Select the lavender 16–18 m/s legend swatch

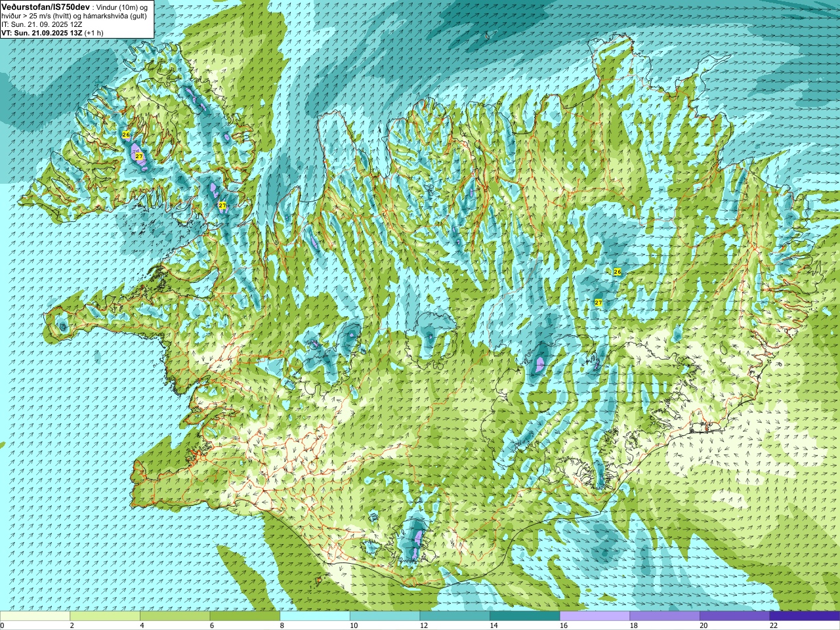pyautogui.click(x=595, y=616)
